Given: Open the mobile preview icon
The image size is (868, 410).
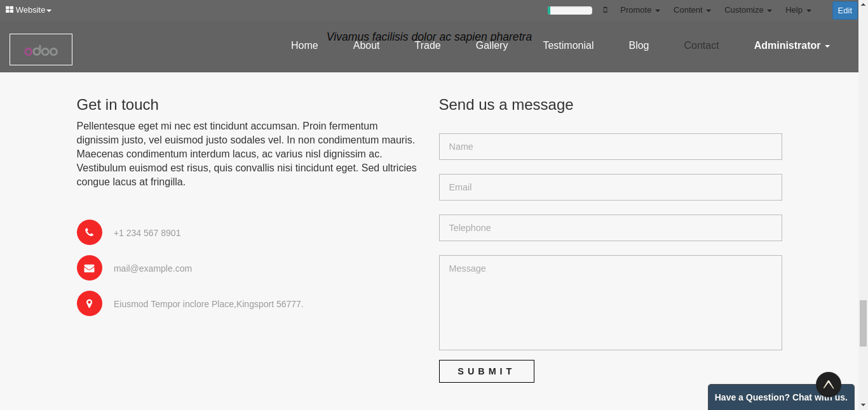Looking at the screenshot, I should [605, 10].
